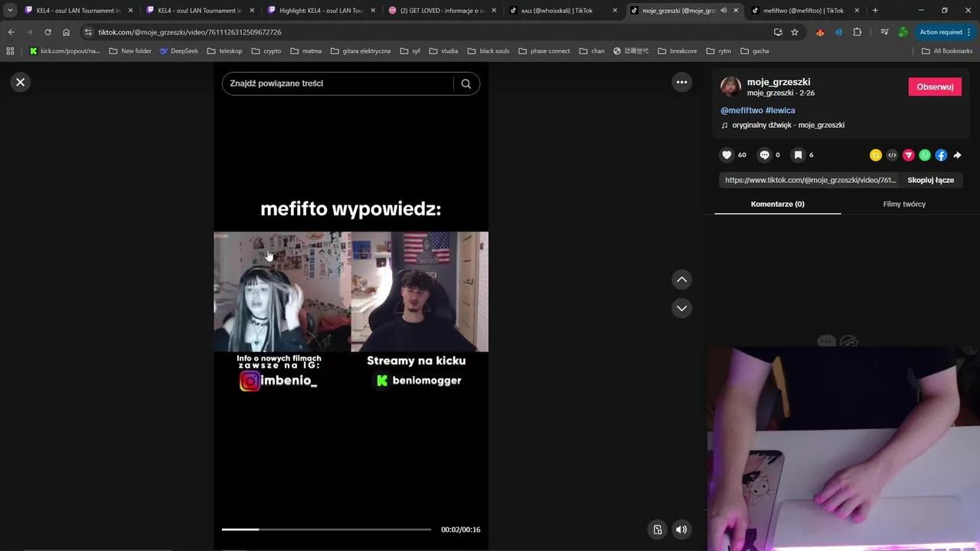The height and width of the screenshot is (551, 980).
Task: Mute the video with the speaker icon
Action: (681, 530)
